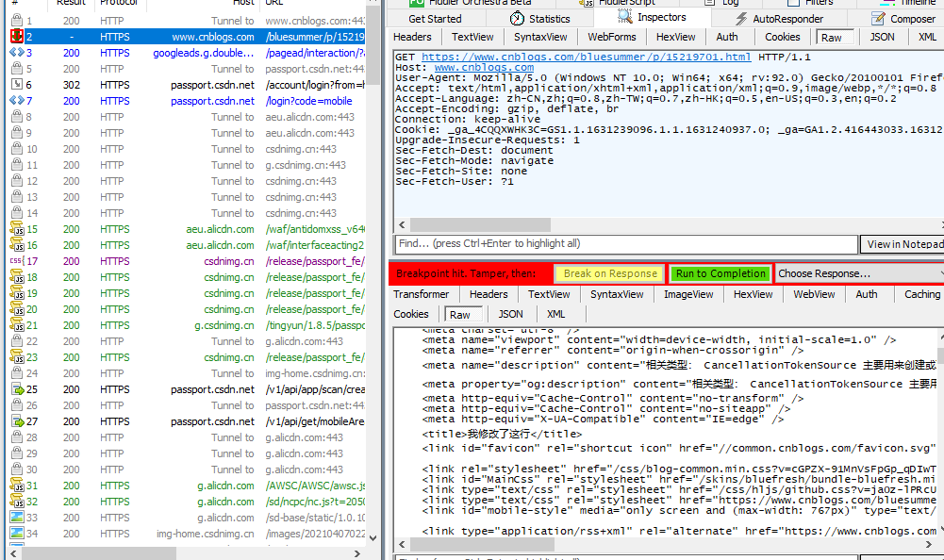
Task: Open response Caching tab
Action: (921, 294)
